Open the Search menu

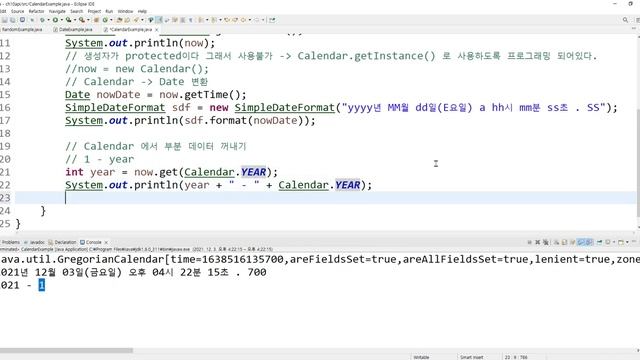pyautogui.click(x=77, y=11)
